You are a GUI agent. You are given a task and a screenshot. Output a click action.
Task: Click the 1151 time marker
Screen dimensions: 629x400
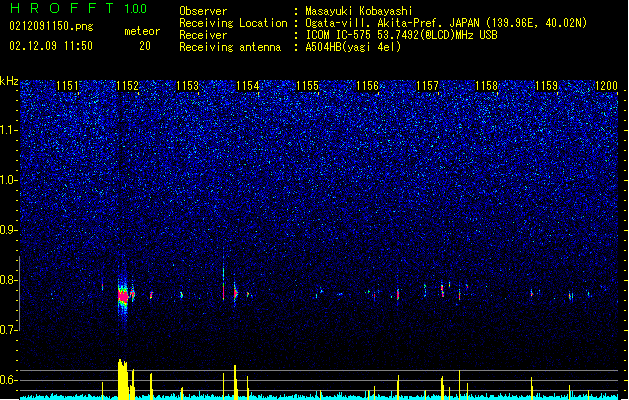tap(67, 85)
